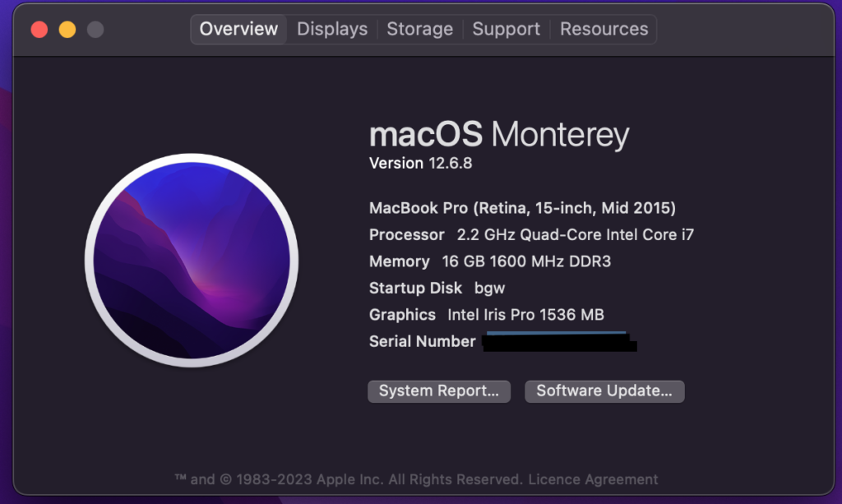Click the macOS Monterey title
Viewport: 842px width, 504px height.
tap(499, 134)
